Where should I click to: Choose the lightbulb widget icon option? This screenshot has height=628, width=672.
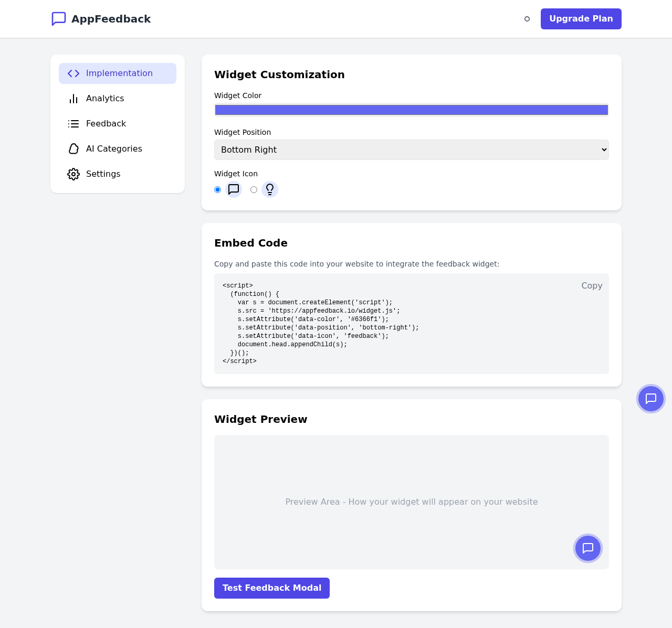(270, 189)
